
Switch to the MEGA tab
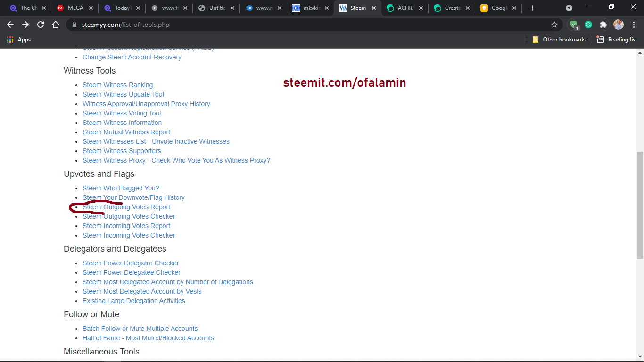pos(74,8)
